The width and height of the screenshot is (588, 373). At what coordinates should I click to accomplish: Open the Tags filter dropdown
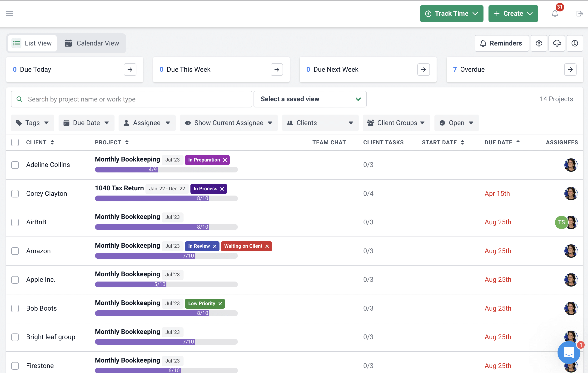[32, 123]
